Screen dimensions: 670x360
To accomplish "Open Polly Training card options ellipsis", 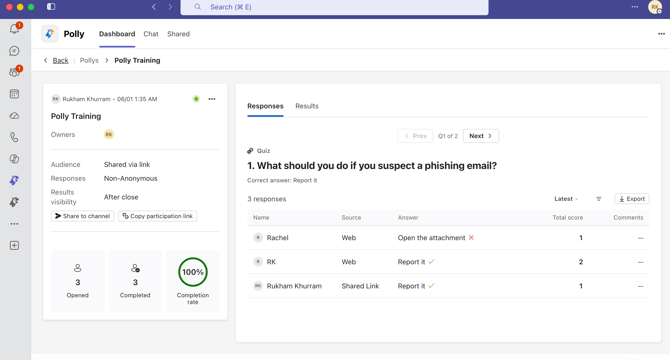I will [x=212, y=99].
